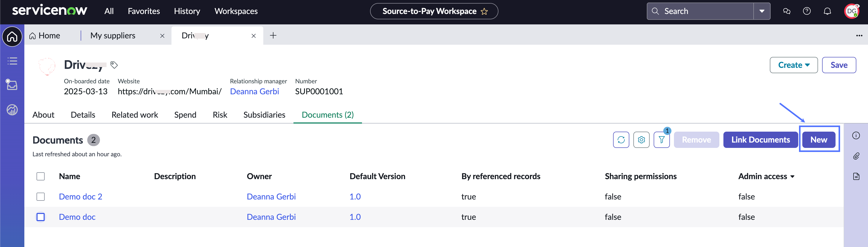Open the notifications bell
Screen dimensions: 868x247
tap(827, 11)
